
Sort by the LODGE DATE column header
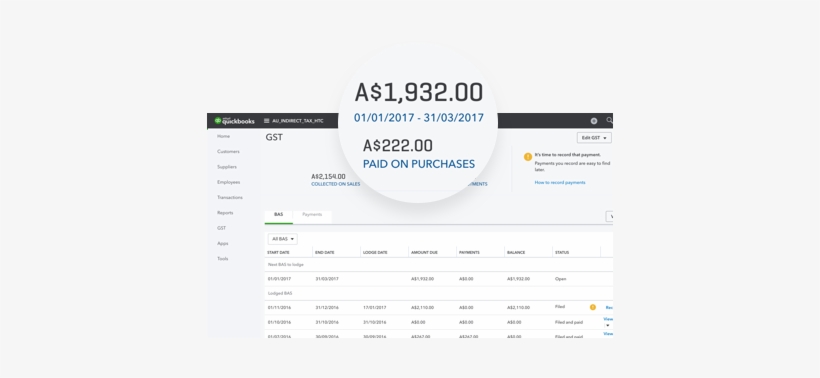click(x=375, y=253)
